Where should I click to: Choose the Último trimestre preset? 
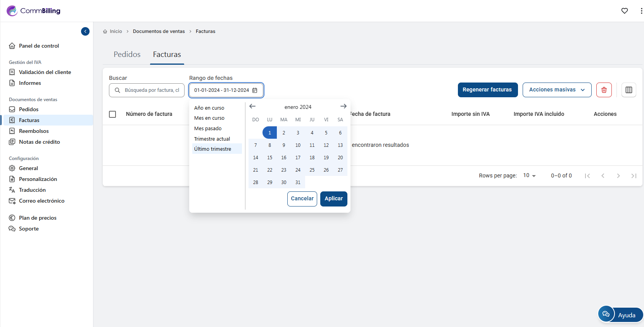[x=213, y=149]
